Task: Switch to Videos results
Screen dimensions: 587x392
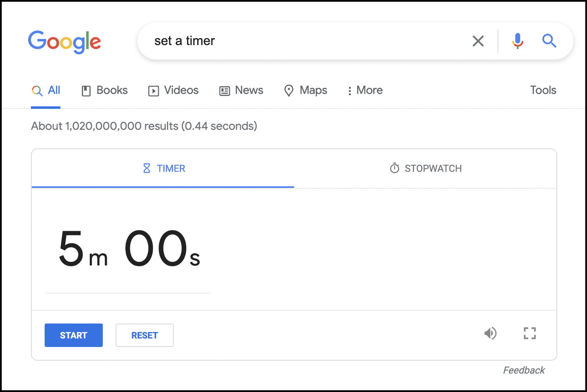Action: pyautogui.click(x=173, y=90)
